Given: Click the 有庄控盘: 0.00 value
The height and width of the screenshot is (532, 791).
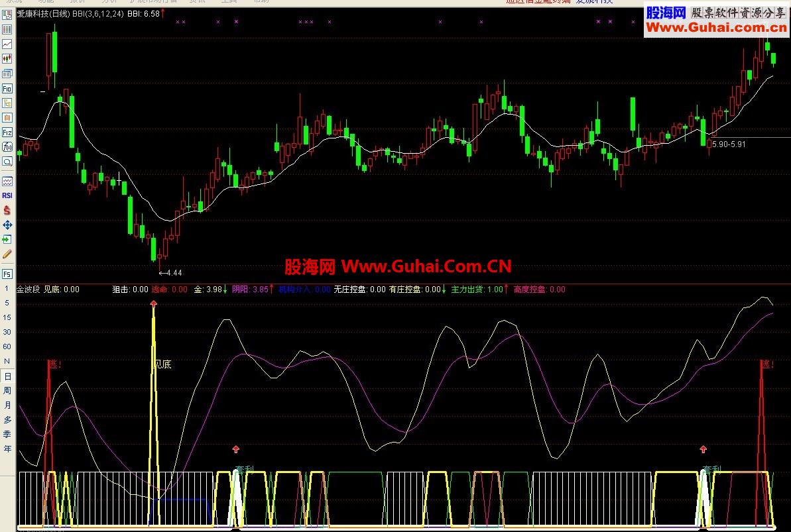Looking at the screenshot, I should (x=414, y=290).
